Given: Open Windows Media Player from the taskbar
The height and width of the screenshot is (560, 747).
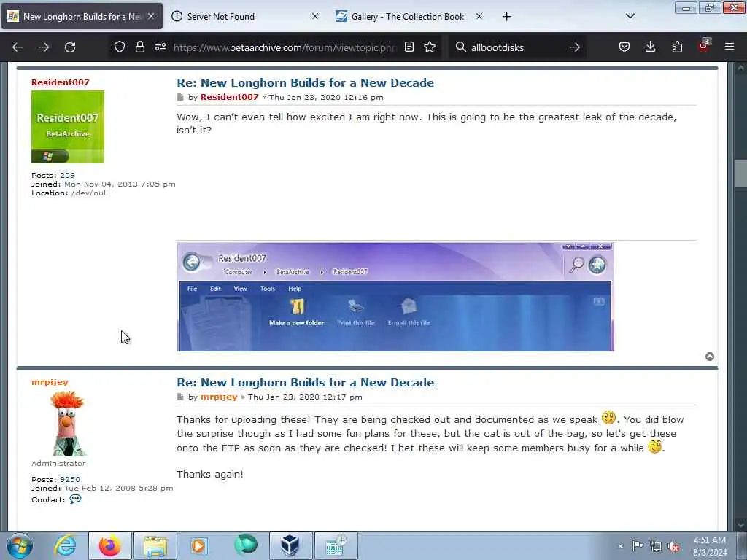Looking at the screenshot, I should pos(200,545).
